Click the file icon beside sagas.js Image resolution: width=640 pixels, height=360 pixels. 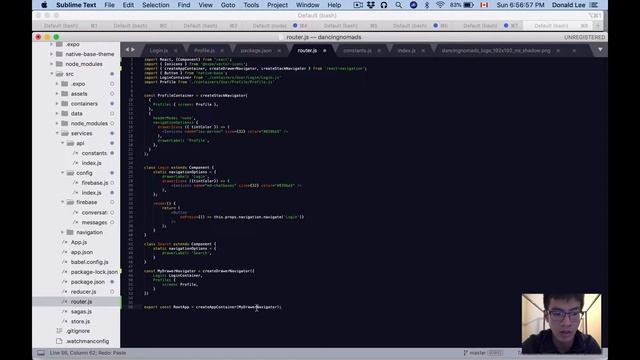[x=64, y=311]
